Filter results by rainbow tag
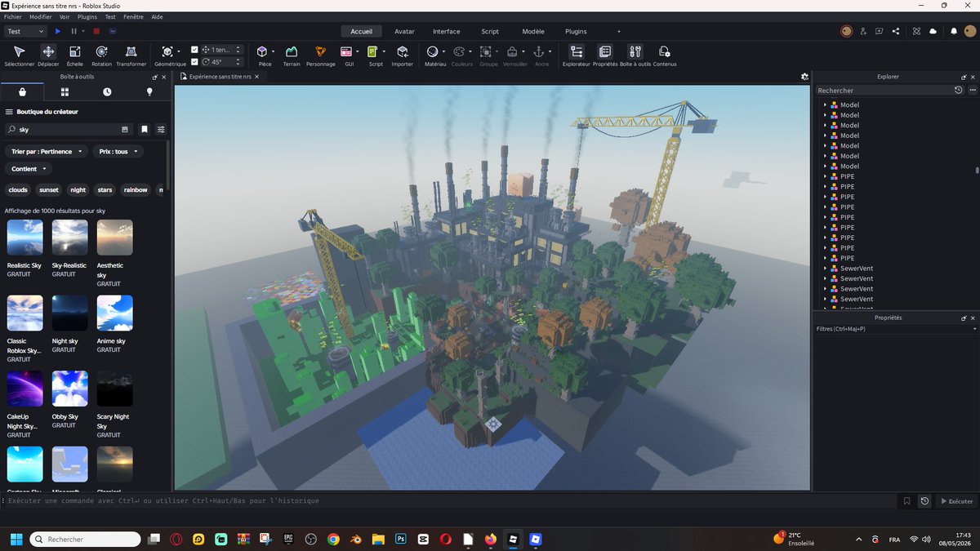 [x=136, y=190]
